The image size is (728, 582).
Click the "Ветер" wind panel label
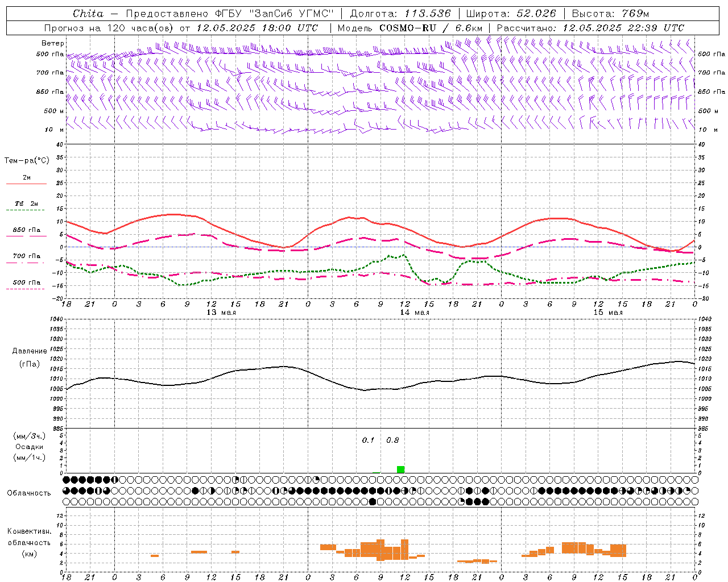pos(53,43)
